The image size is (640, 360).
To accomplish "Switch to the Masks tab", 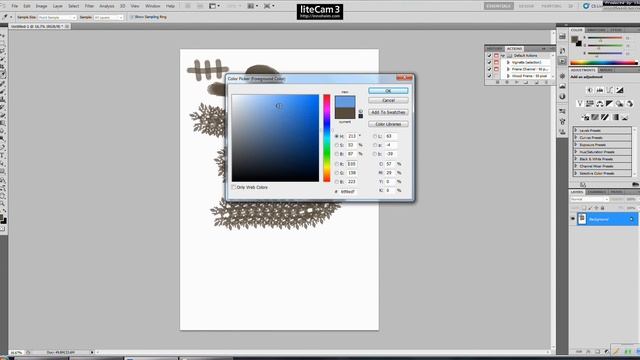I will tap(606, 70).
